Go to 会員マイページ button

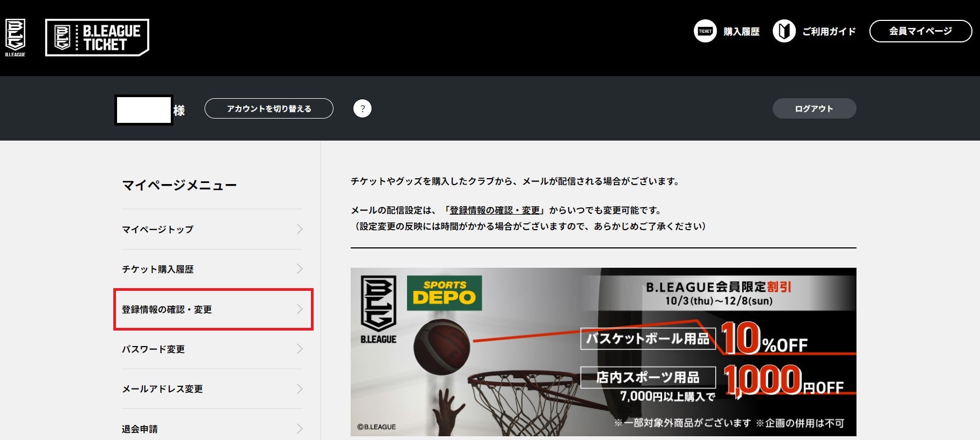(x=920, y=31)
